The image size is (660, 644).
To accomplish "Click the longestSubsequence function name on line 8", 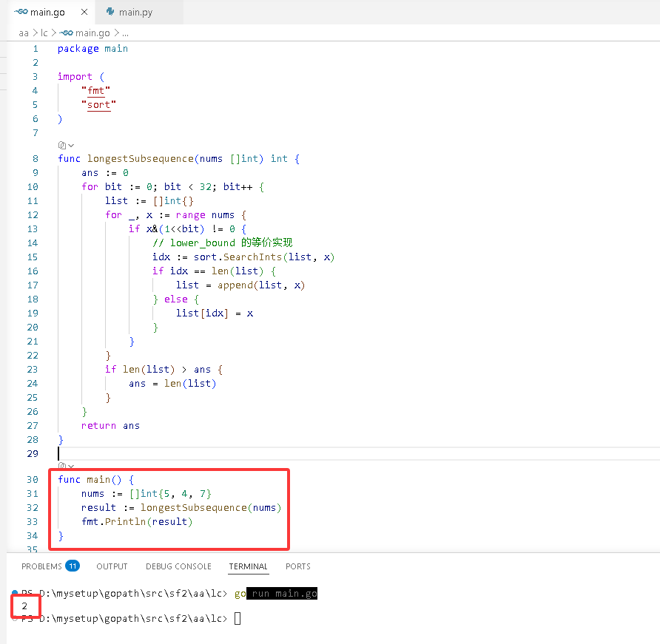I will (140, 158).
